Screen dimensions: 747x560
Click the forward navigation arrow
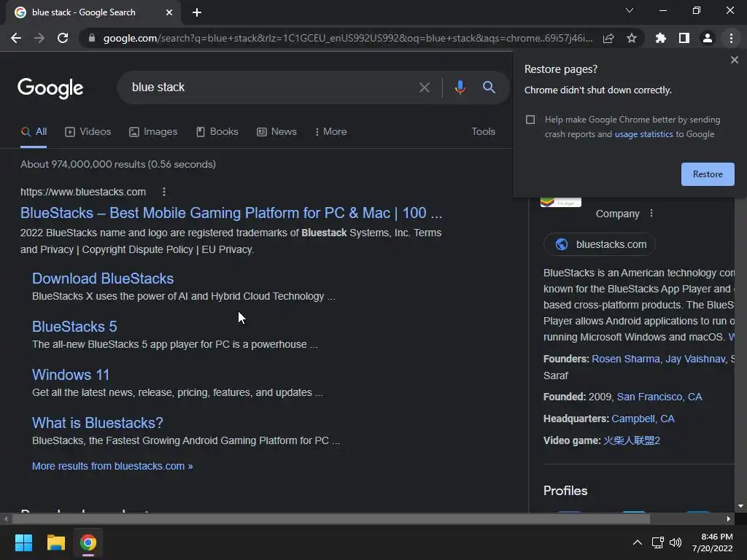tap(39, 38)
